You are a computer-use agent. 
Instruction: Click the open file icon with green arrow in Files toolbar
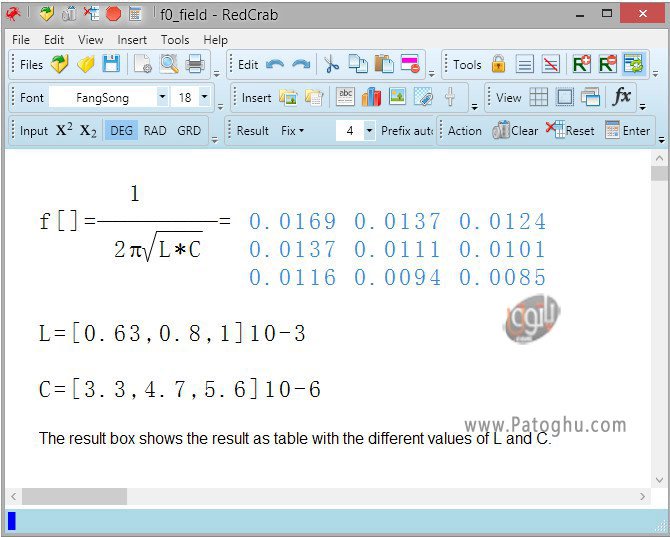59,65
